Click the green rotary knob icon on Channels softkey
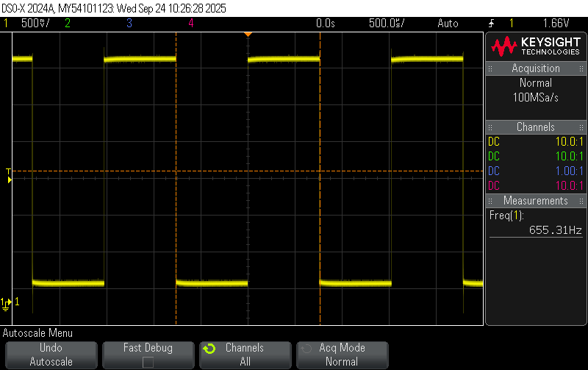 (209, 349)
